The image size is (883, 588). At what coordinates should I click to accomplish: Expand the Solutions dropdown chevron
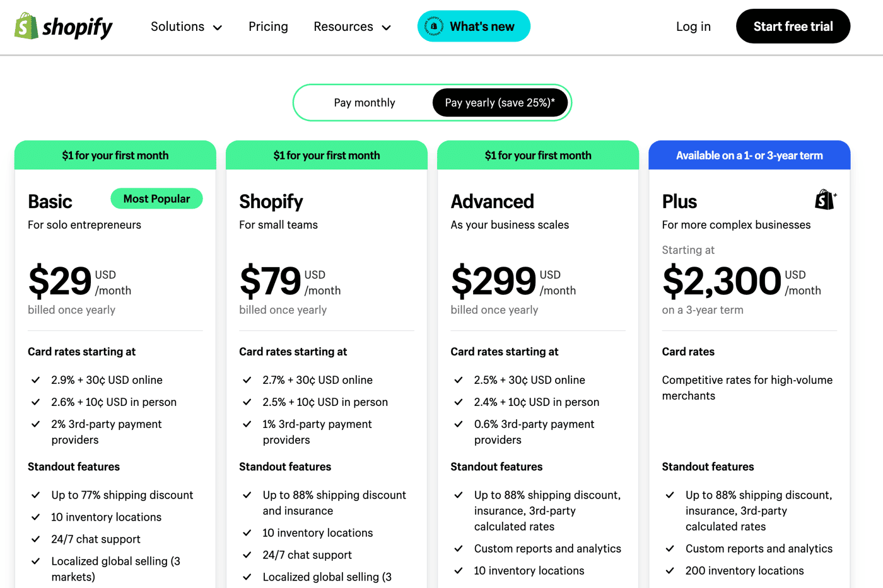tap(218, 28)
